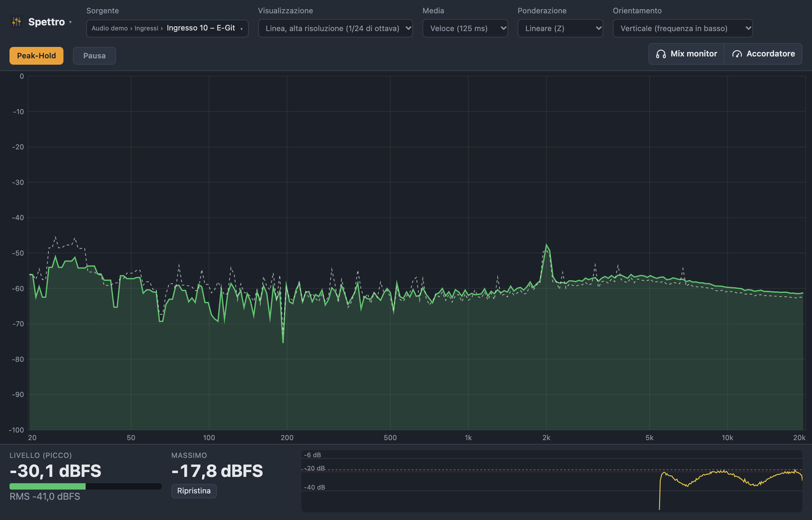812x520 pixels.
Task: Click the -17,8 dBFS maximum value
Action: 217,471
